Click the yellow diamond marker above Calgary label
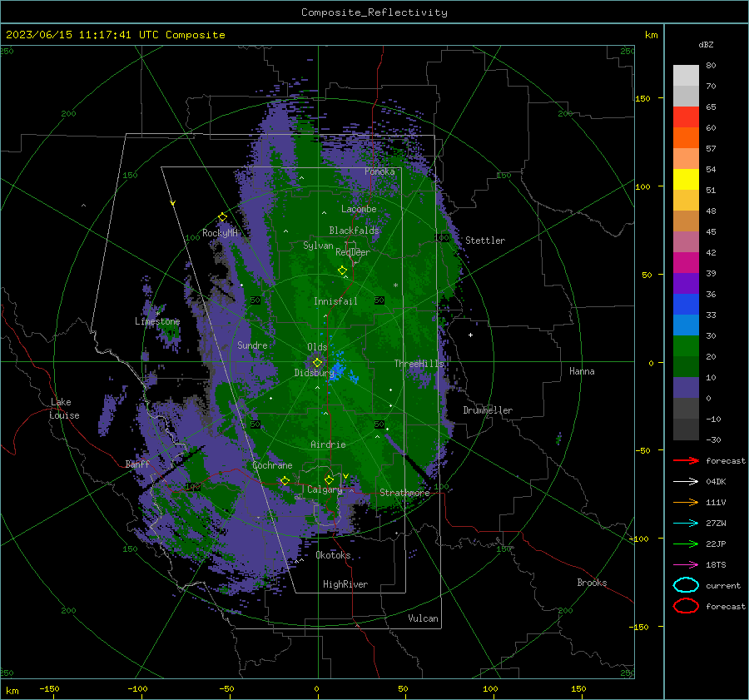Screen dimensions: 749x700 (329, 479)
